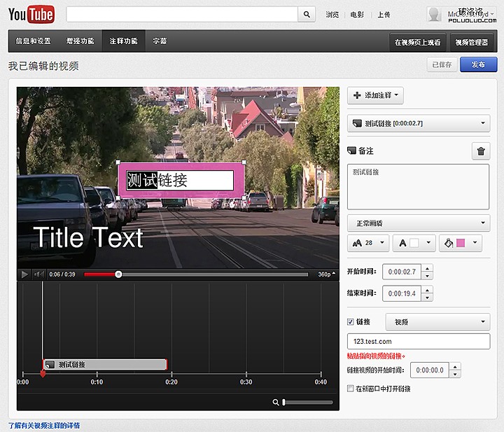Image resolution: width=504 pixels, height=432 pixels.
Task: Switch to the 字幕 tab
Action: point(160,41)
